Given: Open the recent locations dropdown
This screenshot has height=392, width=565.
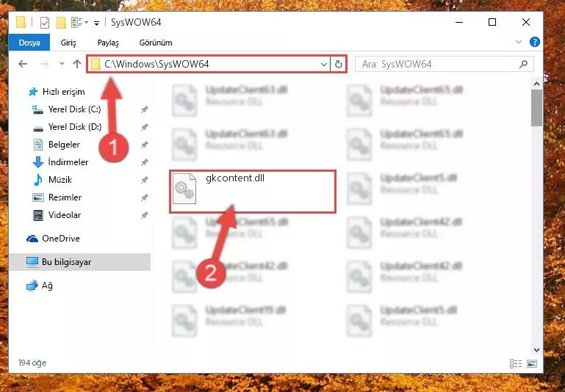Looking at the screenshot, I should click(62, 64).
